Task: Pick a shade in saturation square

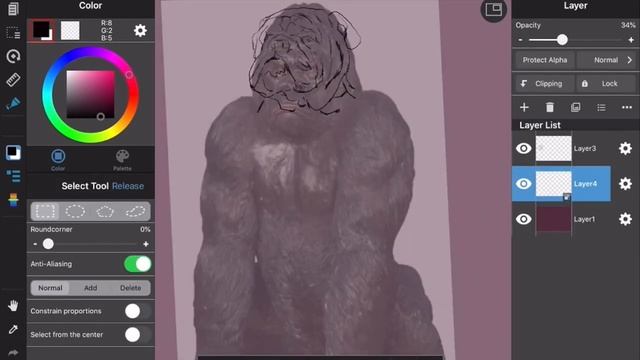Action: [91, 94]
